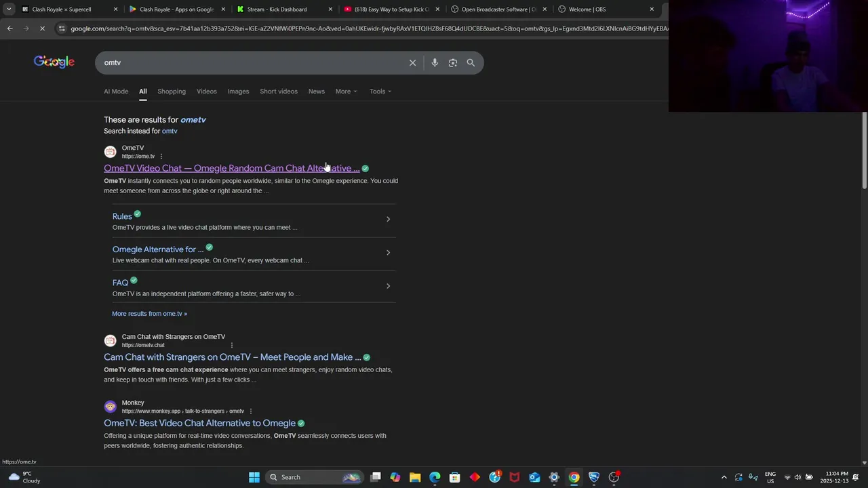
Task: Click the ENG US language indicator
Action: 770,477
